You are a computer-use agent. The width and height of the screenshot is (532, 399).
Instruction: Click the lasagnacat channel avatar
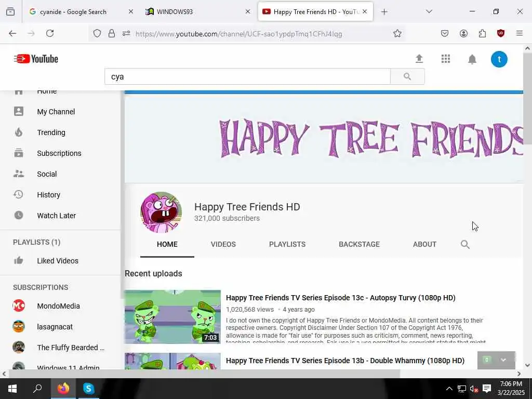pos(19,326)
